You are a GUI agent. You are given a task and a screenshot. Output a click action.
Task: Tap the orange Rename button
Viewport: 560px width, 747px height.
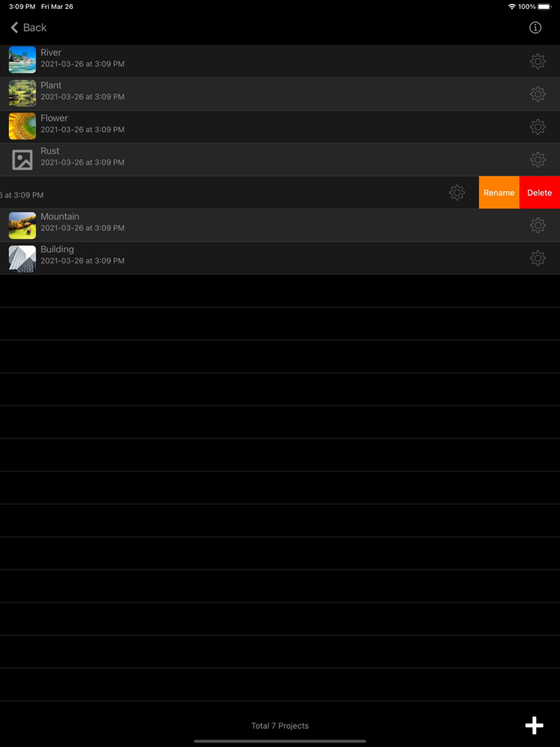tap(499, 193)
